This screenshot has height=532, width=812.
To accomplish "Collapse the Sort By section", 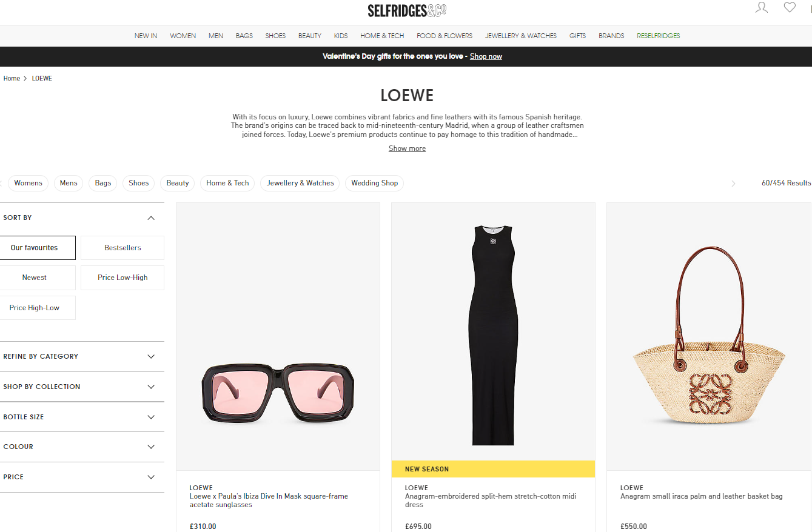I will [x=82, y=218].
